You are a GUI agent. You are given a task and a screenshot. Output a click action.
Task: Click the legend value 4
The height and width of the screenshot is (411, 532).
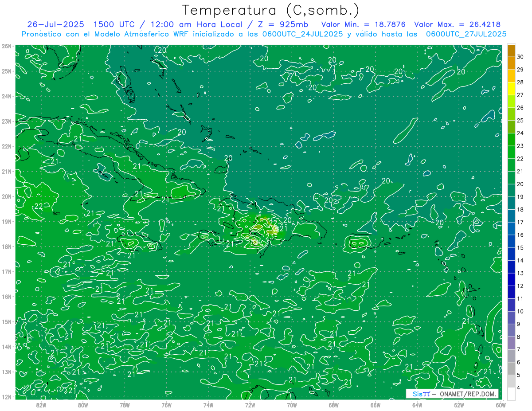[519, 388]
